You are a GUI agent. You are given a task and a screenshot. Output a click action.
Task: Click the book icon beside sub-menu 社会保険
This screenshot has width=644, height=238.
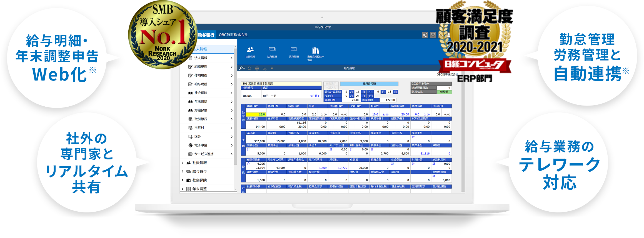point(191,93)
